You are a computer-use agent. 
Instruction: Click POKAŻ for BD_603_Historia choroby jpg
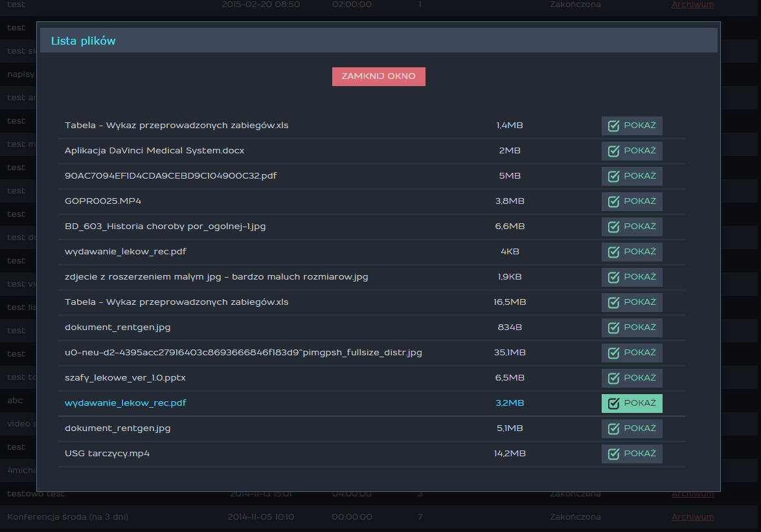pos(632,227)
